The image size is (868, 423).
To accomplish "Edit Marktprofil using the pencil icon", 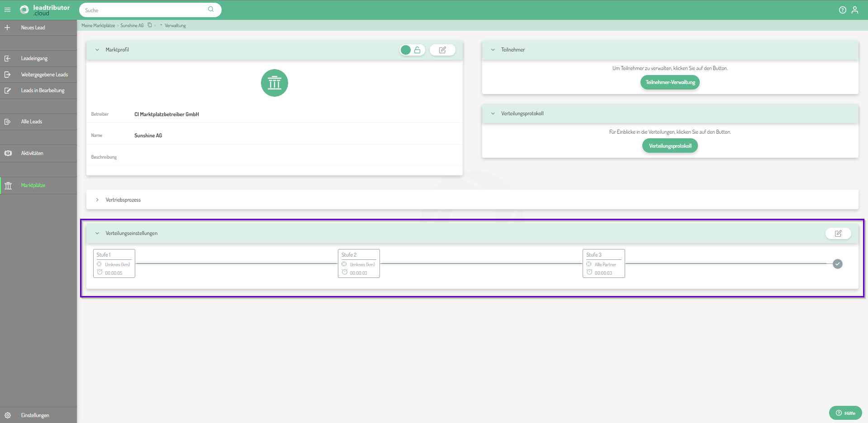I will click(442, 50).
